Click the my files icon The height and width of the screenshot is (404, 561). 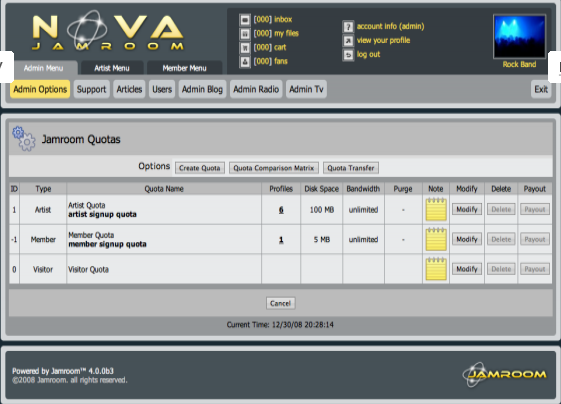tap(245, 34)
